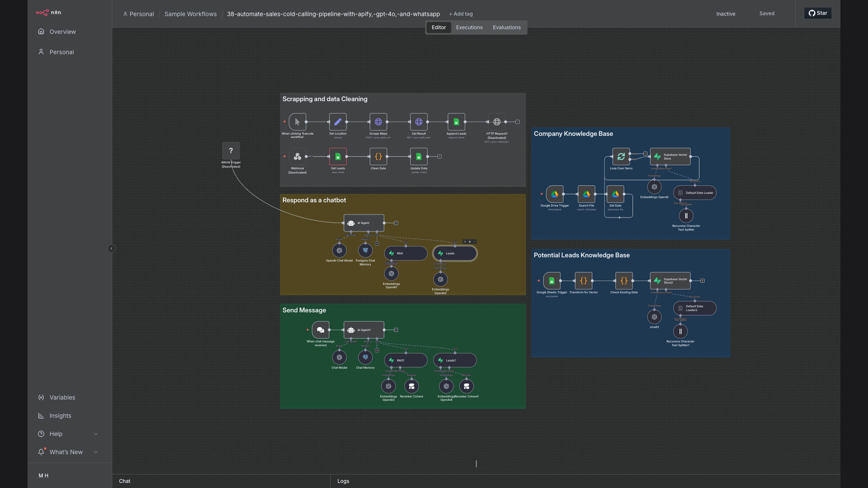Image resolution: width=868 pixels, height=488 pixels.
Task: Select the Chat Memory node in Send Message
Action: coord(365,357)
